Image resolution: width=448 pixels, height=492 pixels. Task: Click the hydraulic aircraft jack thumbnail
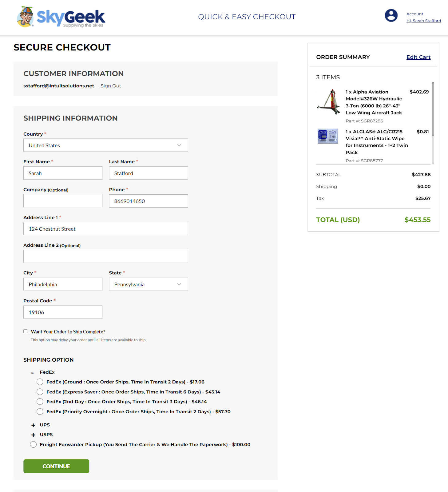pos(328,102)
